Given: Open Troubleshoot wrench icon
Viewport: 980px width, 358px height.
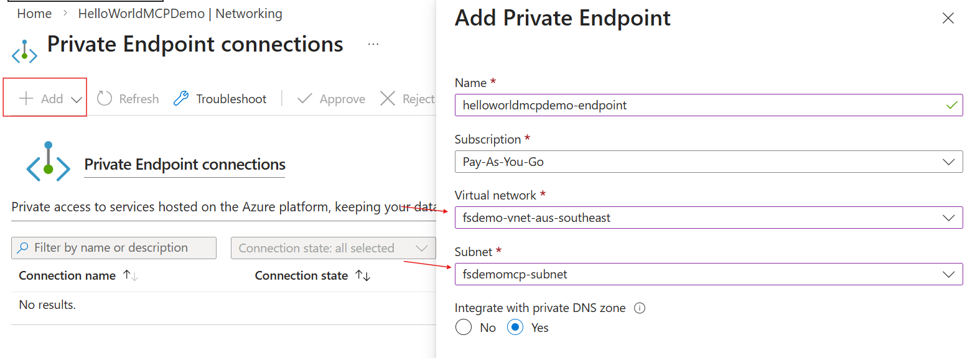Looking at the screenshot, I should 181,98.
